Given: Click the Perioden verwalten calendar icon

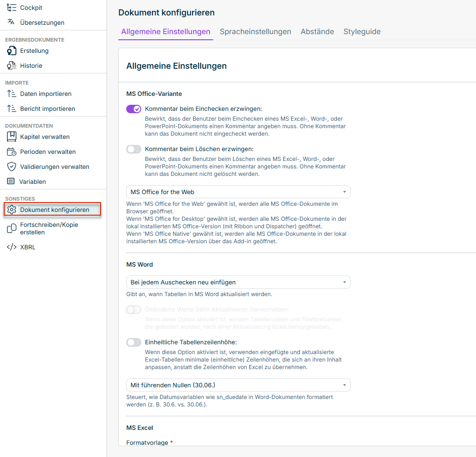Looking at the screenshot, I should tap(12, 152).
